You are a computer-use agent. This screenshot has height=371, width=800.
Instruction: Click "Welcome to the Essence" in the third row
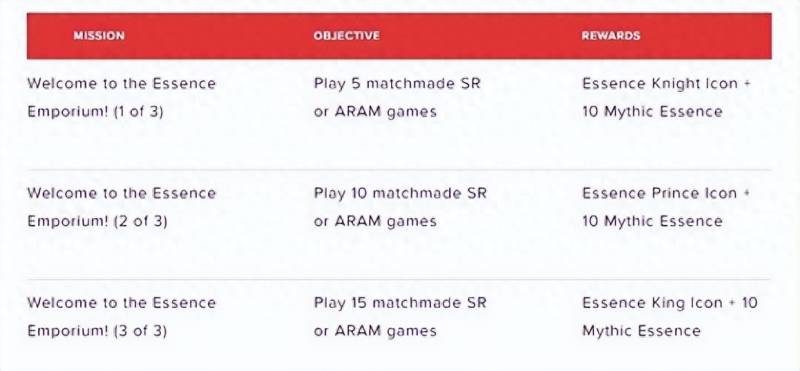click(121, 303)
